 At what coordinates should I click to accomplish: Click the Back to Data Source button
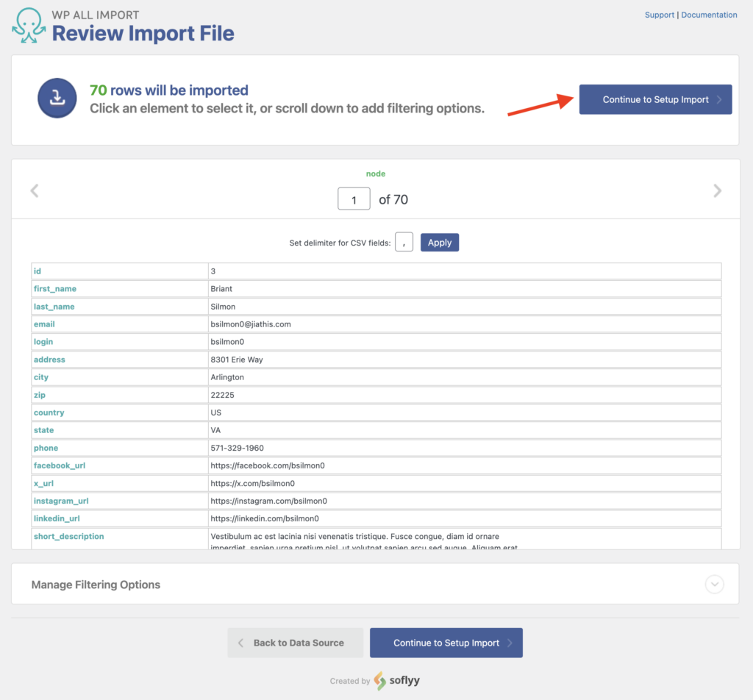tap(295, 642)
